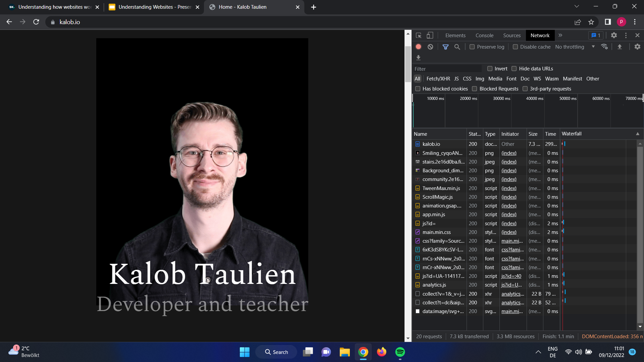Filter requests by Img type
The height and width of the screenshot is (362, 644).
tap(480, 79)
